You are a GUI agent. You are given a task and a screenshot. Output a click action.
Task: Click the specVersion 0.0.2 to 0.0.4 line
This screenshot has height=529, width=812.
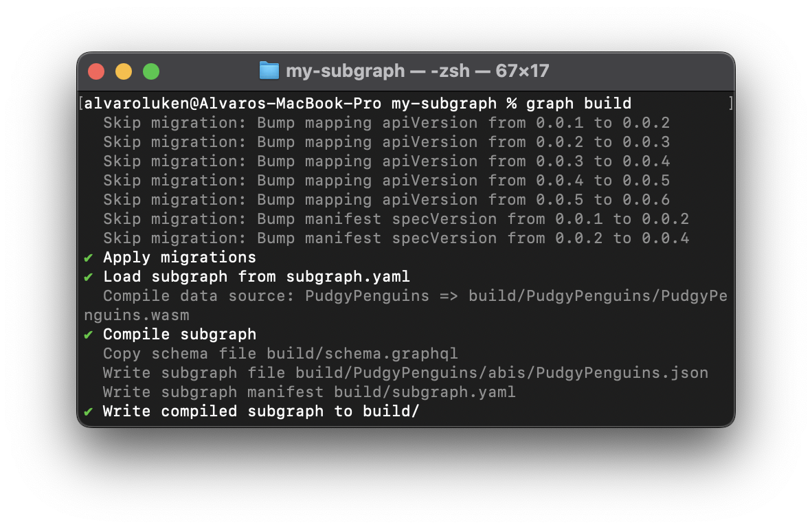click(396, 238)
